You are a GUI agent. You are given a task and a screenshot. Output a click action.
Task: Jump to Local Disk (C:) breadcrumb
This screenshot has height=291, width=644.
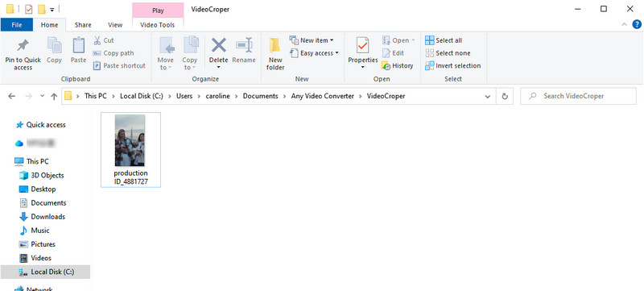[142, 96]
